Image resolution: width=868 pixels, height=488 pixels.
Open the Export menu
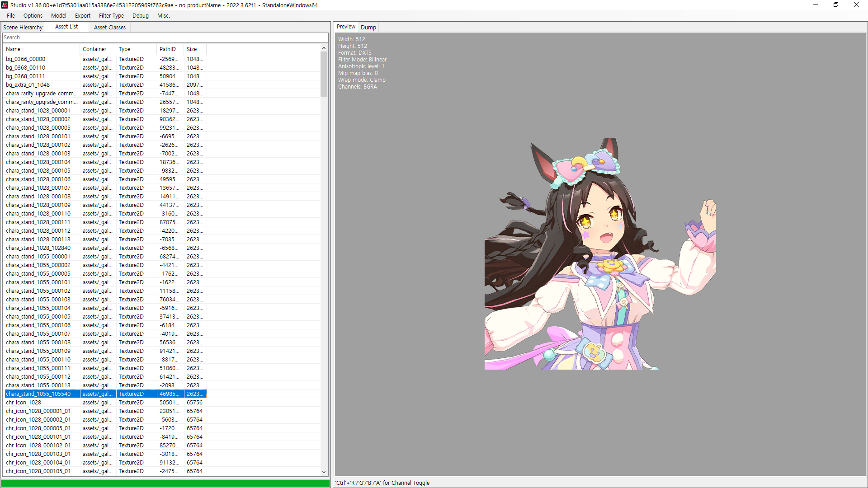click(x=83, y=15)
